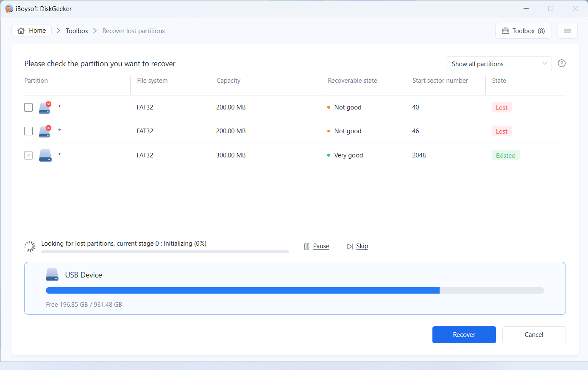Click the lost drive icon with sector 46
The height and width of the screenshot is (370, 588).
[x=45, y=131]
